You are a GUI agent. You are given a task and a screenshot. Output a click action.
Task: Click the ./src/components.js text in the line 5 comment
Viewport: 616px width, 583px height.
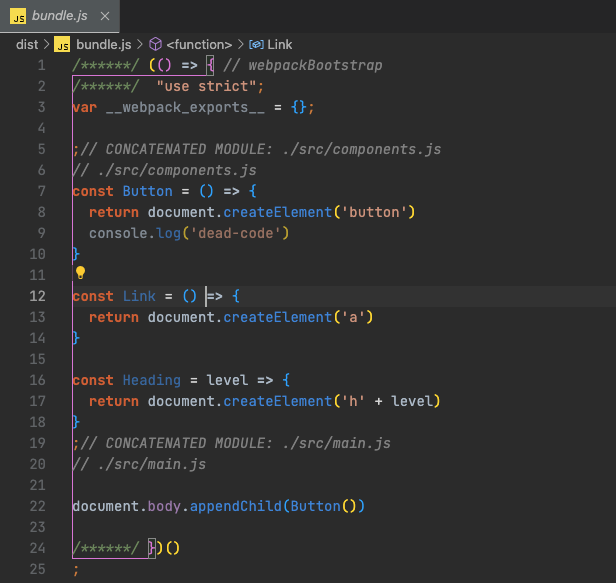362,149
